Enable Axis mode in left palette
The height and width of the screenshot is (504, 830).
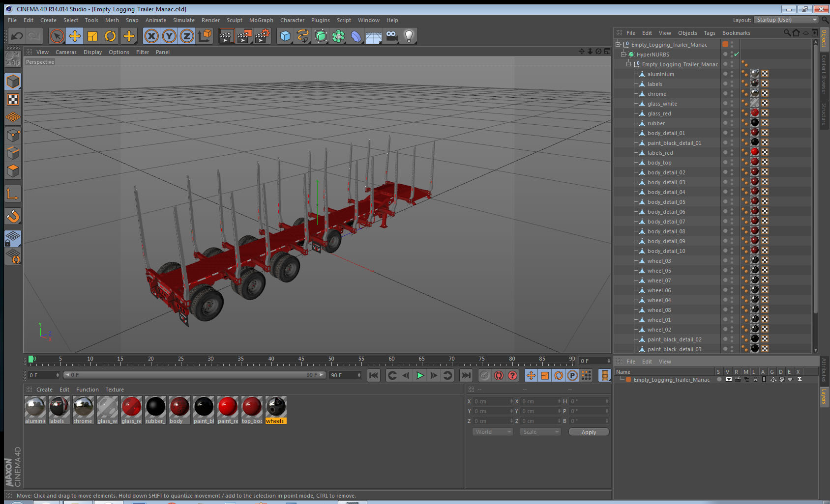pos(13,194)
